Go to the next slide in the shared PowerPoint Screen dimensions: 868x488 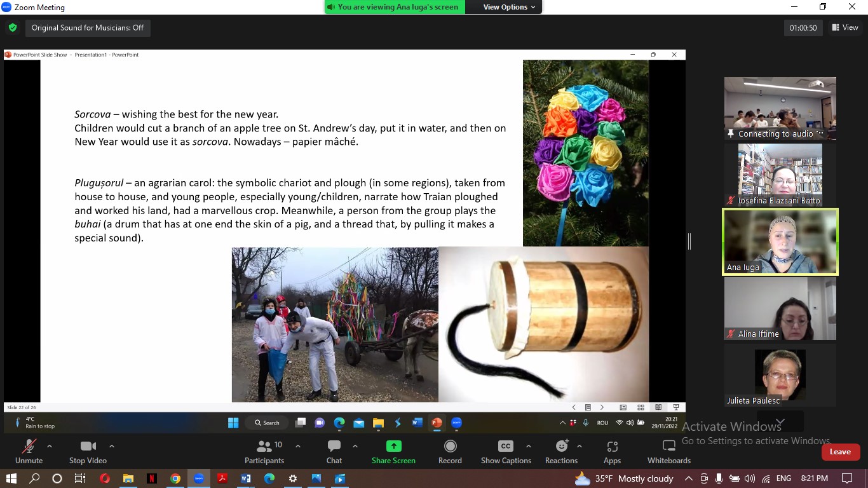point(602,407)
